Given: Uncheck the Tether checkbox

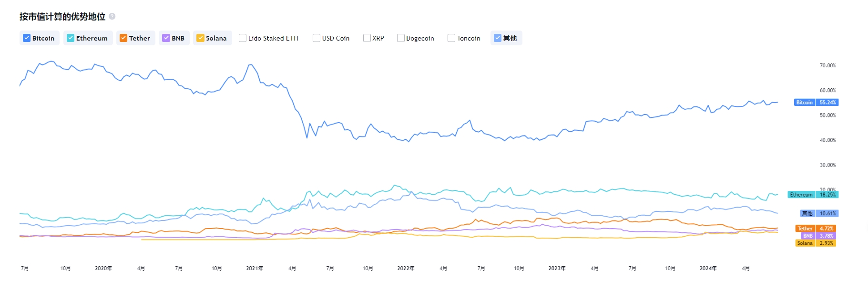Looking at the screenshot, I should tap(123, 38).
